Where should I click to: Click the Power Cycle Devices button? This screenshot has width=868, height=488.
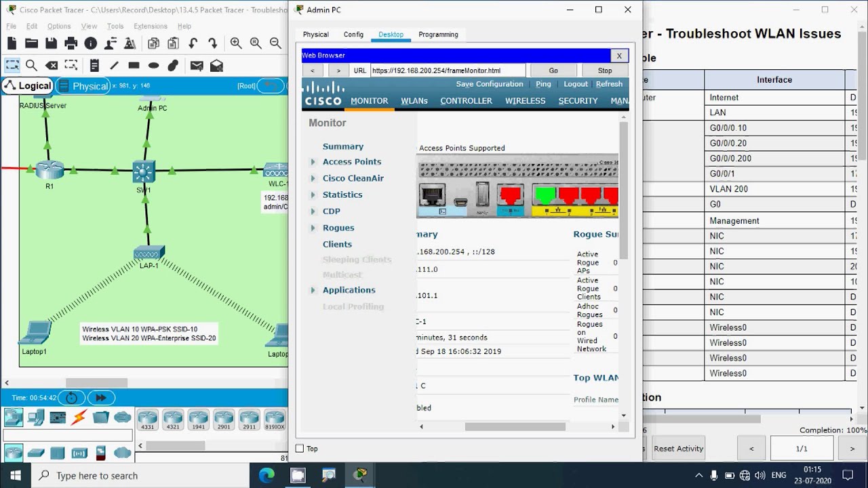coord(71,398)
